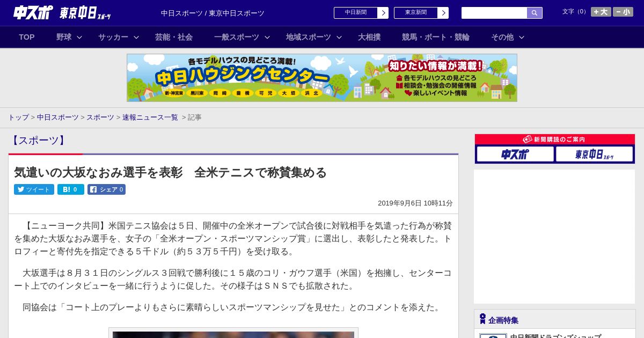Viewport: 644px width, 338px height.
Task: Increase text size with the ＋大 button
Action: (x=601, y=12)
